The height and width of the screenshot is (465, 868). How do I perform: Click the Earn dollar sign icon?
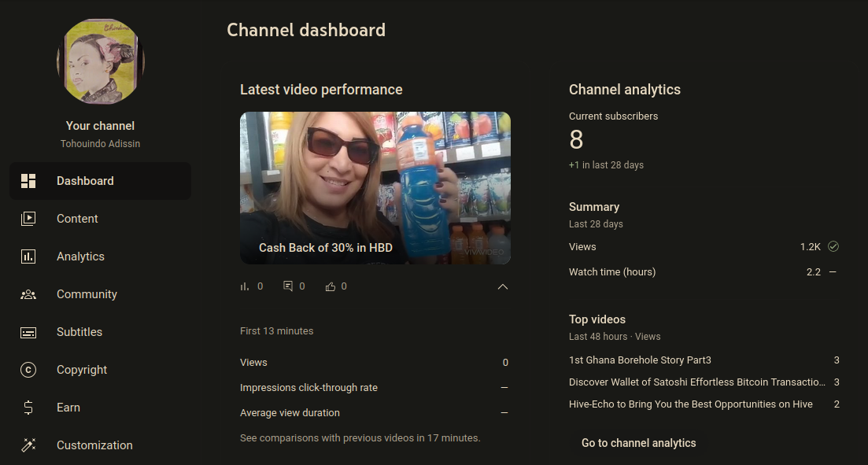pyautogui.click(x=28, y=408)
